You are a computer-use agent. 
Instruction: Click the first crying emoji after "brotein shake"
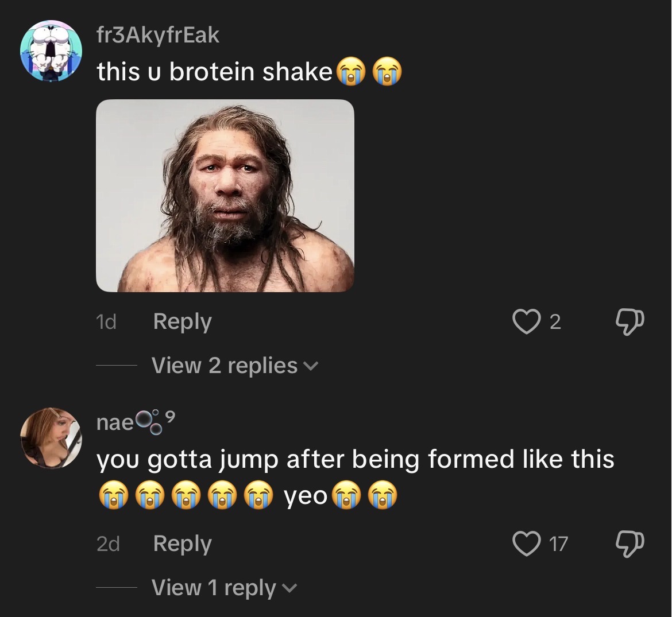[x=352, y=72]
